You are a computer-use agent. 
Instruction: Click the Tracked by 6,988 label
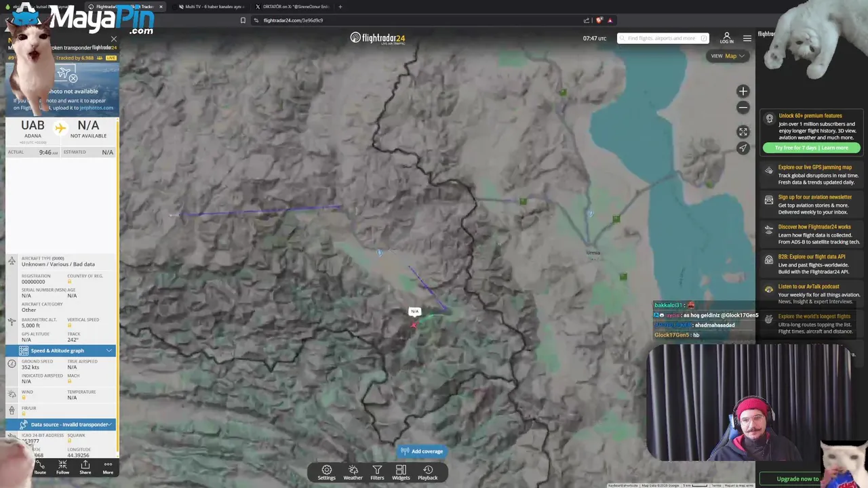pyautogui.click(x=75, y=58)
